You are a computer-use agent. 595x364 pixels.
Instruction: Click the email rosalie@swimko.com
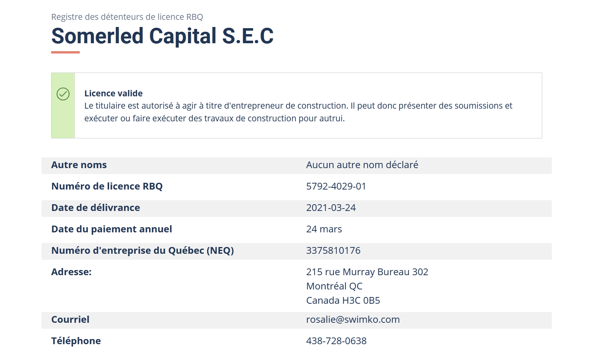(353, 320)
